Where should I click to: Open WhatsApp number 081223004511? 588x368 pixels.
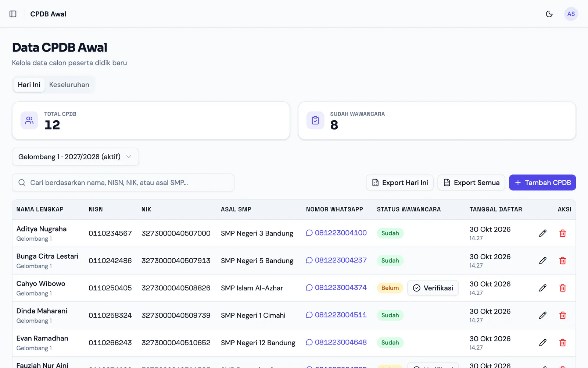(336, 315)
